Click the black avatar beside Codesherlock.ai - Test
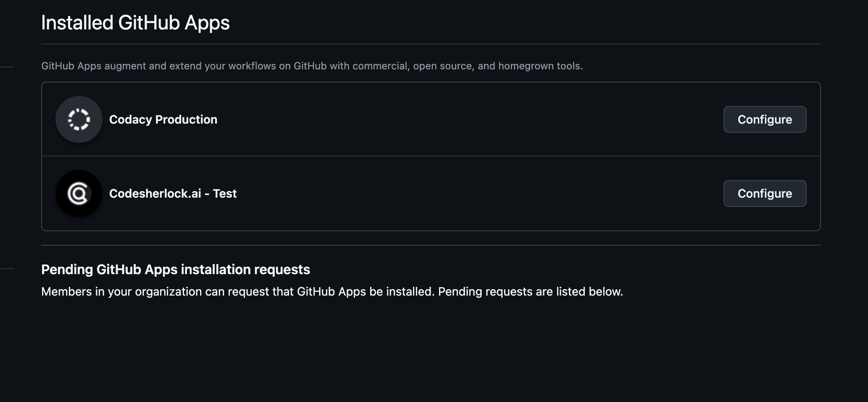Screen dimensions: 868x402 pos(79,193)
